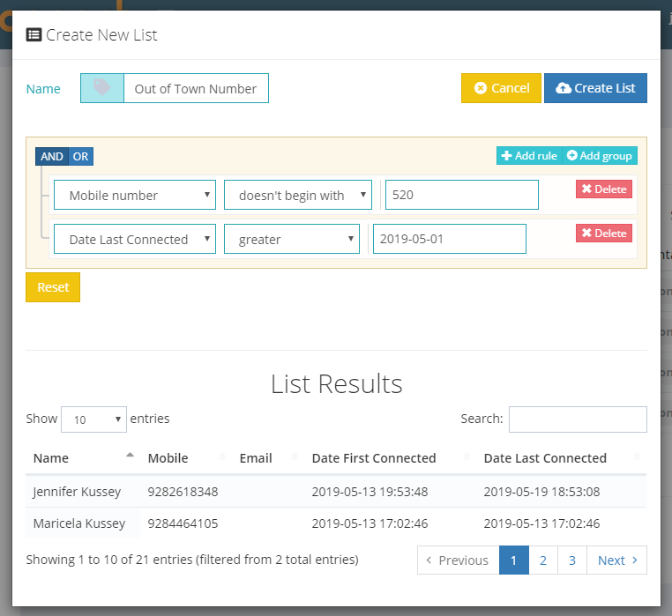Screen dimensions: 672x616
Task: Click the value field containing 520
Action: [461, 195]
